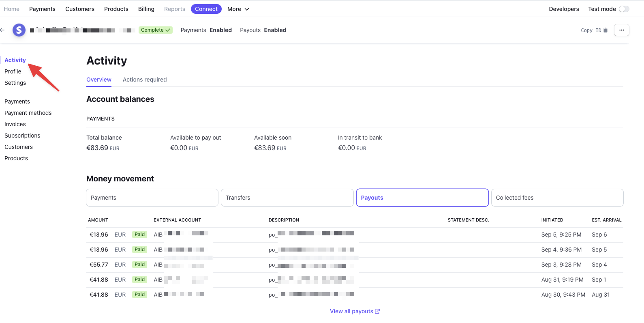Viewport: 644px width, 323px height.
Task: Toggle Test mode switch
Action: (624, 9)
